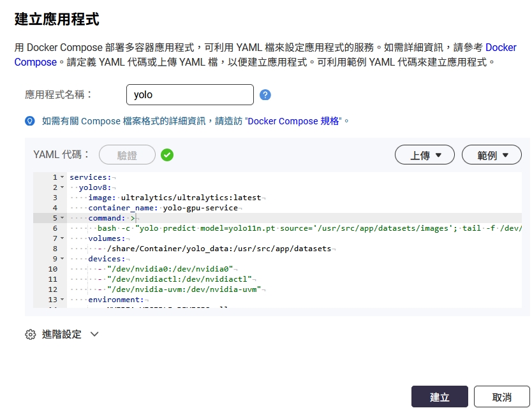Open the 範例 dropdown

492,155
